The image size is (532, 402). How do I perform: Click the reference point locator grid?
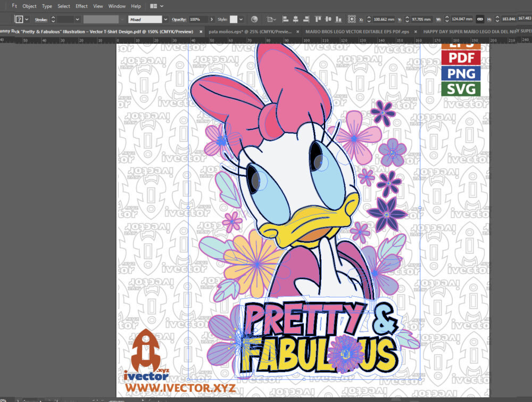352,19
